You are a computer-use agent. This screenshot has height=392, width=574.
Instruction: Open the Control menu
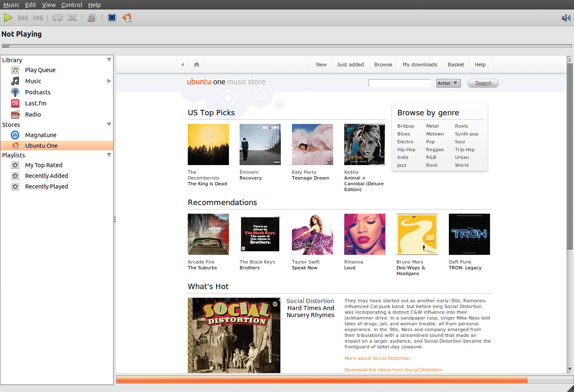coord(72,5)
